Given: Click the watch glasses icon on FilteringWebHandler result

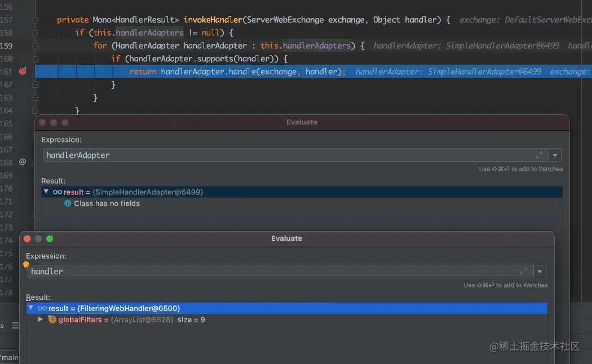Looking at the screenshot, I should click(x=42, y=308).
